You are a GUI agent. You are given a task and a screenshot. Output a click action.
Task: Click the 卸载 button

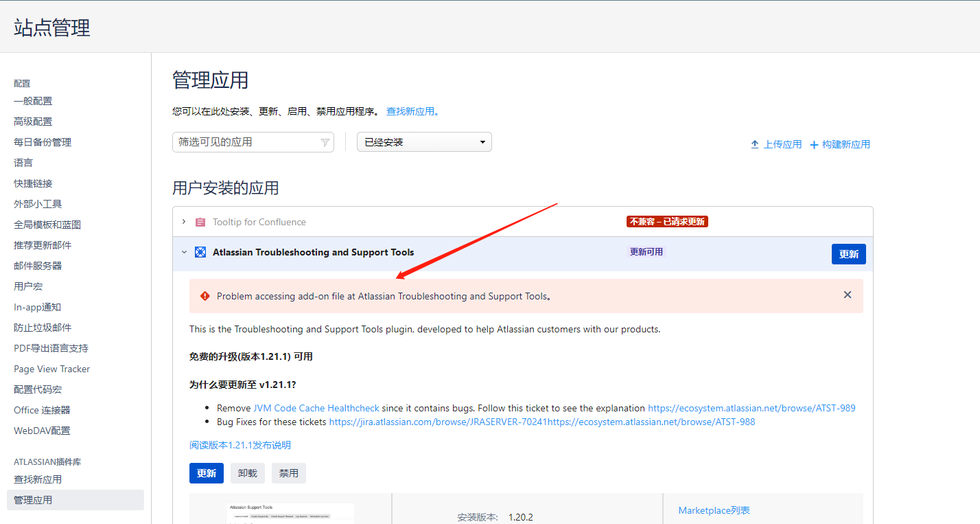coord(248,473)
